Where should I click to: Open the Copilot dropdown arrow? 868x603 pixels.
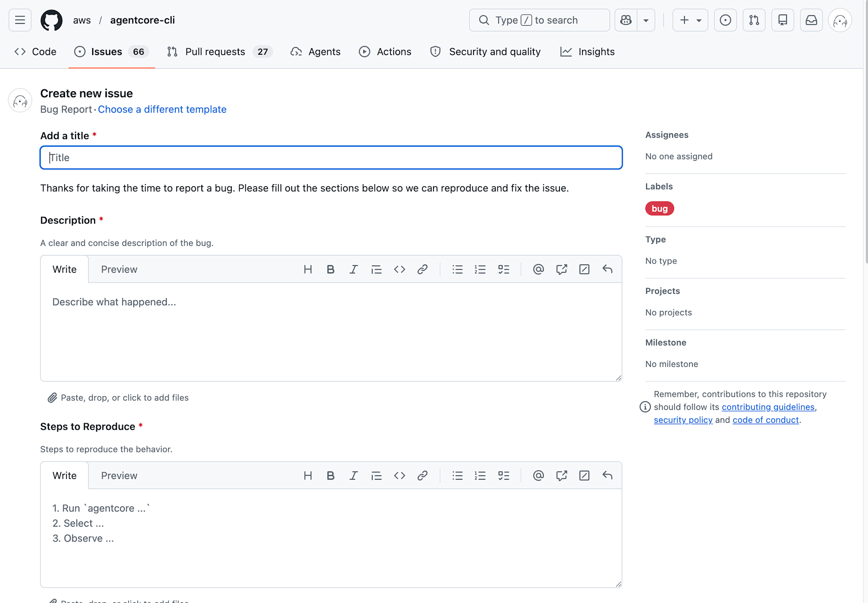coord(646,20)
